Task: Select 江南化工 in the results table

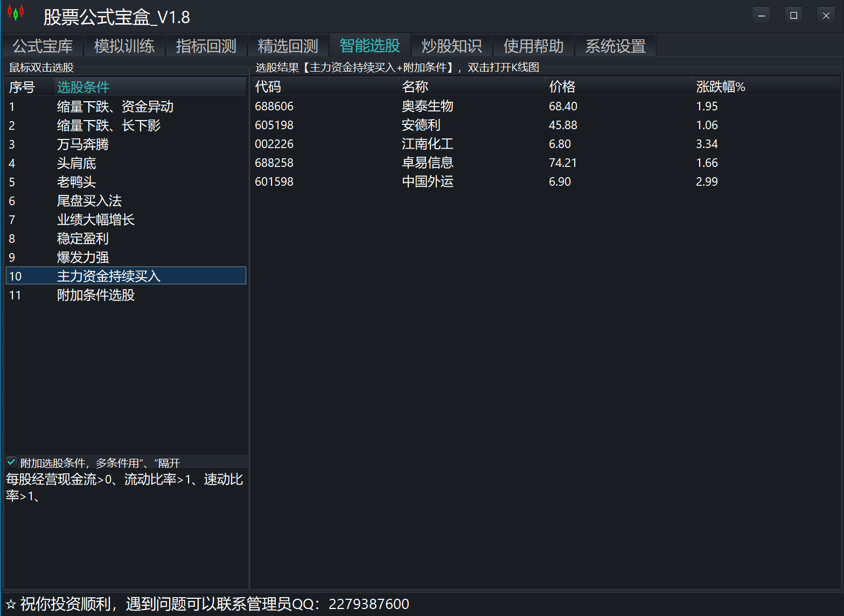Action: [x=427, y=144]
